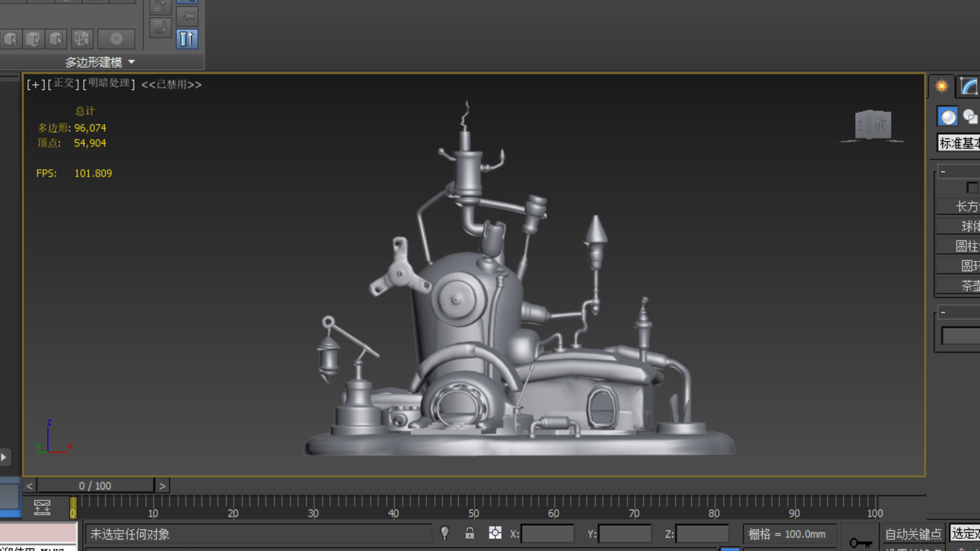Click the ViewCube in the viewport

tap(872, 126)
